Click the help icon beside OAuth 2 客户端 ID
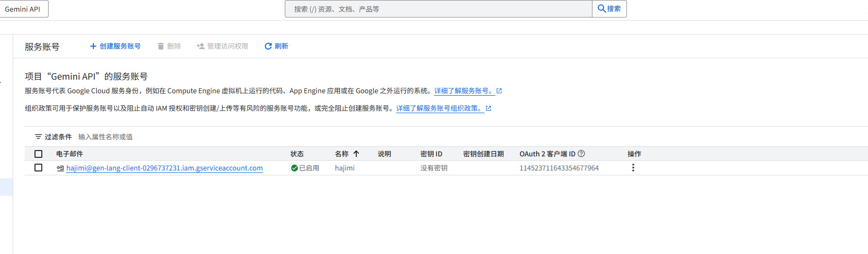The width and height of the screenshot is (868, 254). pos(581,153)
